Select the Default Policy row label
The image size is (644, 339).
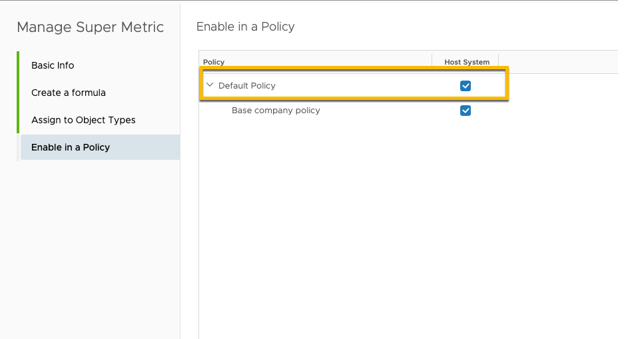246,86
